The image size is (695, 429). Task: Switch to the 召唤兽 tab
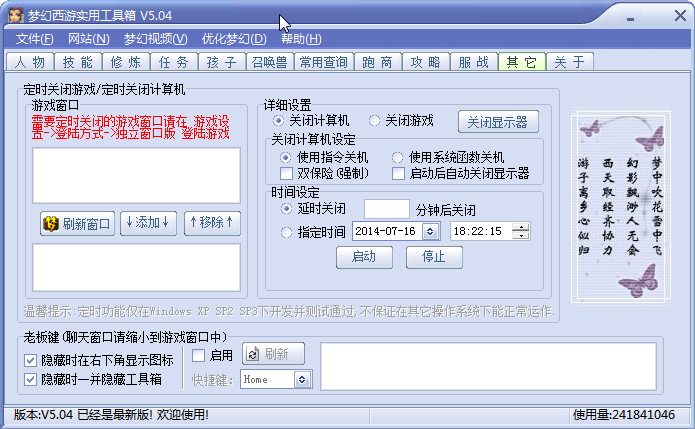270,62
